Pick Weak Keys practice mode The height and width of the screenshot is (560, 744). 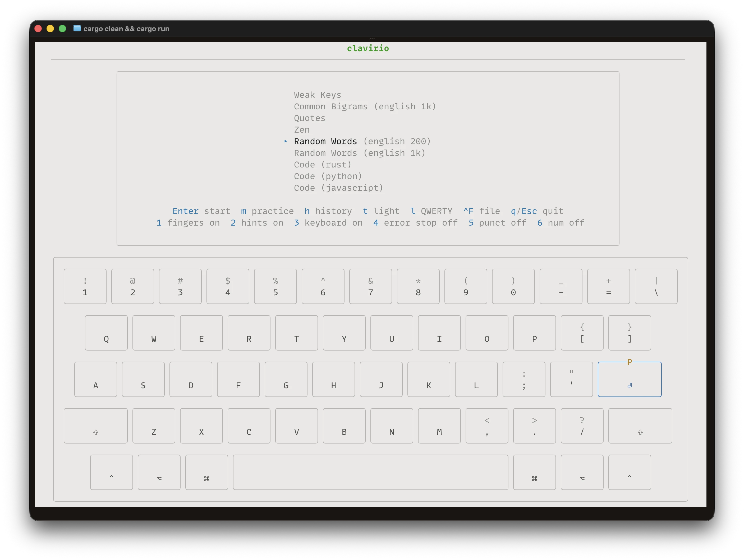[x=317, y=95]
